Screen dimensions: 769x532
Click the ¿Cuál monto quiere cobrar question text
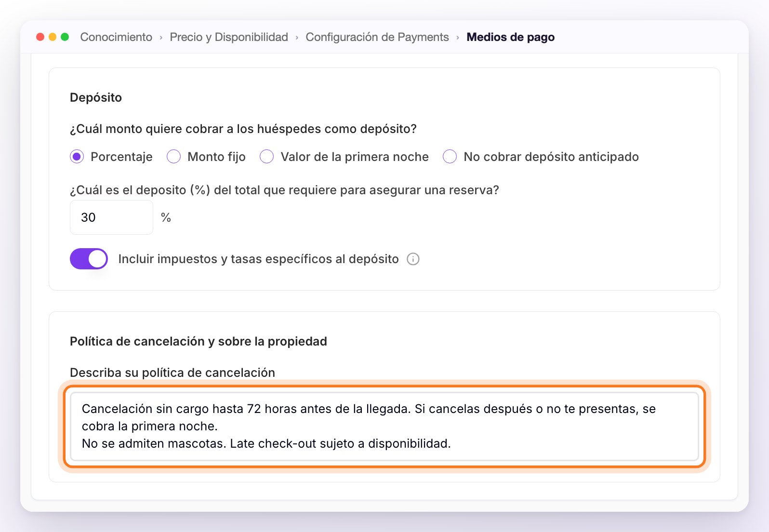(243, 129)
